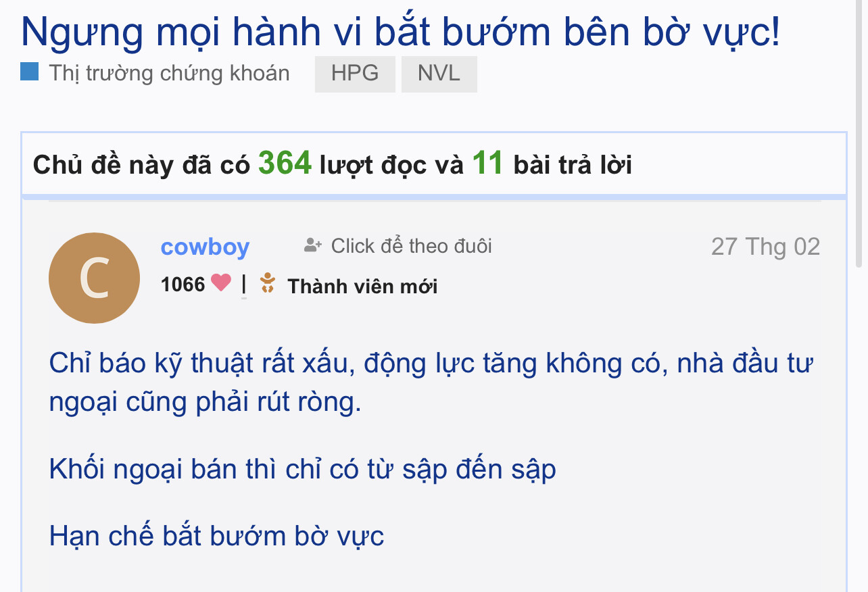Viewport: 868px width, 592px height.
Task: Click the Hạn chế bắt bướm line
Action: (x=216, y=537)
